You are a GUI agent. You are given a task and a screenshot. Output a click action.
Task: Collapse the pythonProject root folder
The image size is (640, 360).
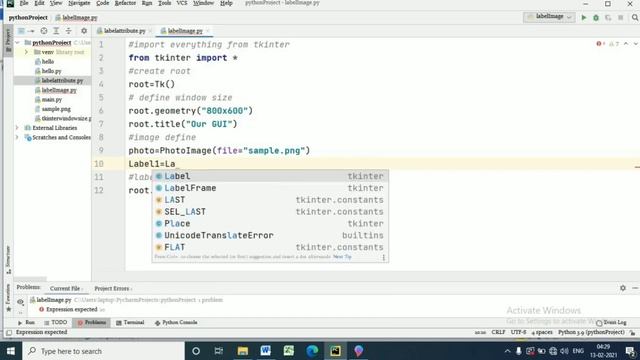[17, 42]
